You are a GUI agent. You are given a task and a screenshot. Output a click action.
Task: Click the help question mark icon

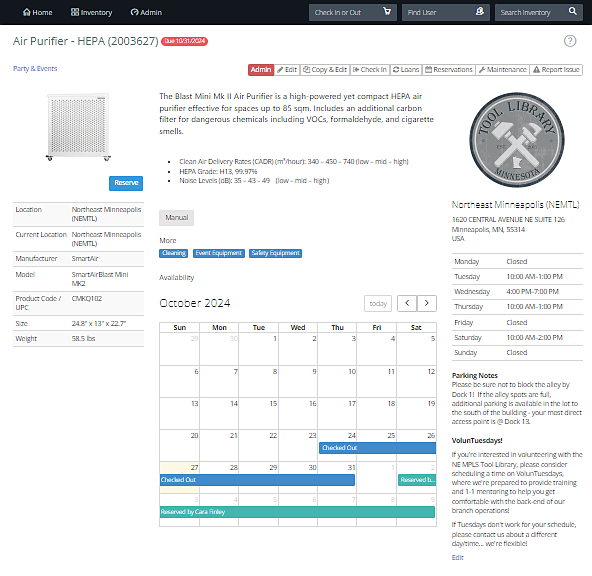570,41
